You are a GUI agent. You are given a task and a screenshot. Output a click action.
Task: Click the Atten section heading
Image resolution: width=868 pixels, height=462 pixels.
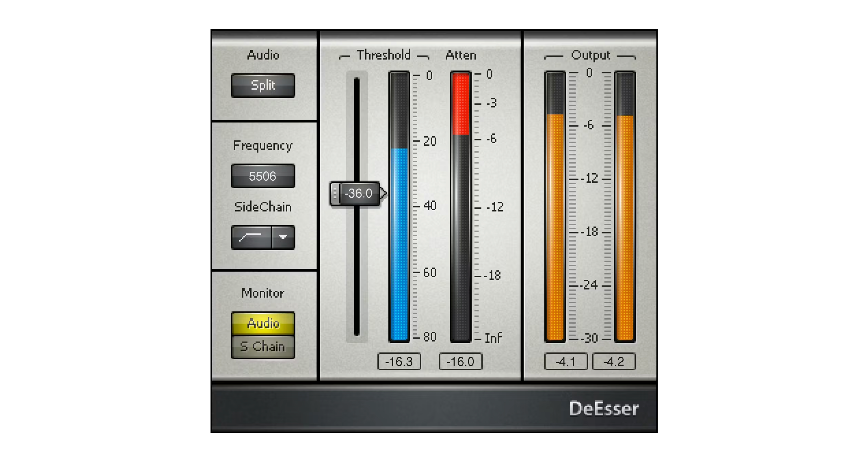461,55
